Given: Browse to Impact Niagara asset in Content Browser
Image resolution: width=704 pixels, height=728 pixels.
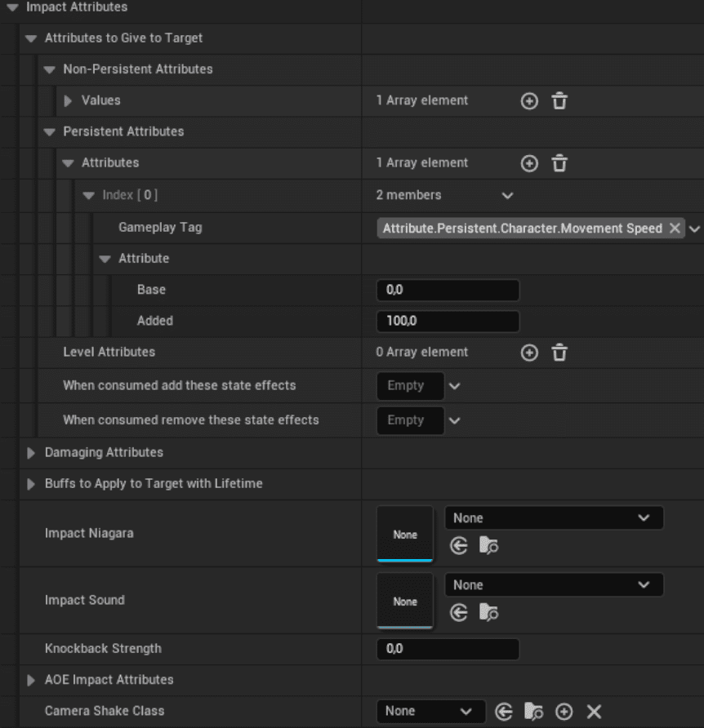Looking at the screenshot, I should (488, 545).
